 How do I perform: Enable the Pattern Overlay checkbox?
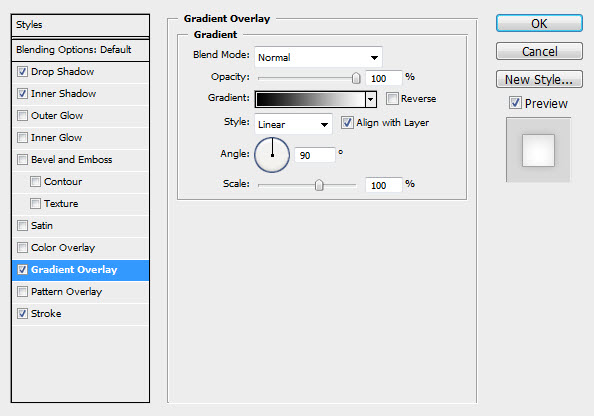point(22,291)
